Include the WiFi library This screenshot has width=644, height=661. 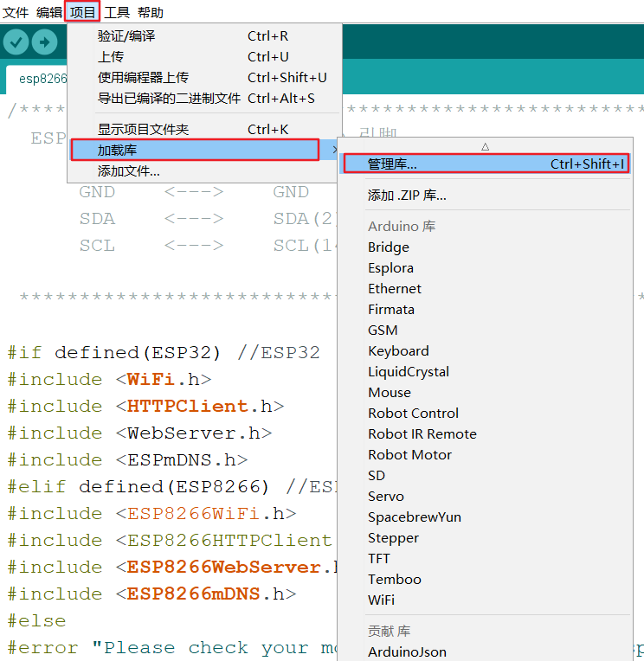point(485,600)
